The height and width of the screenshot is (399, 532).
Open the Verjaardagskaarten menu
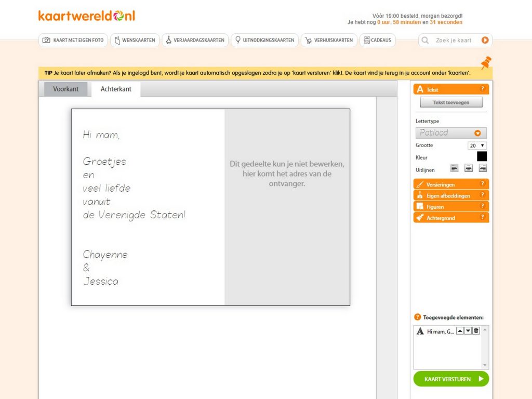coord(195,40)
